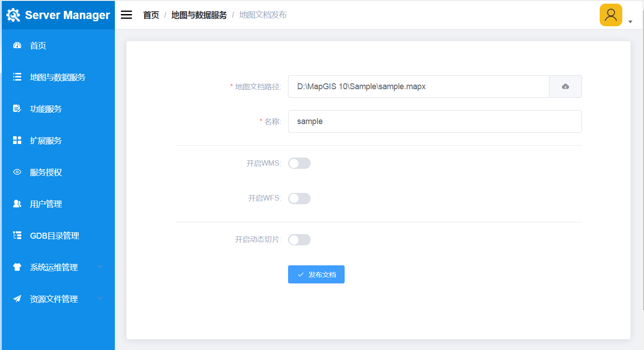Viewport: 644px width, 350px height.
Task: Click the 地图文档路径 label
Action: click(256, 86)
